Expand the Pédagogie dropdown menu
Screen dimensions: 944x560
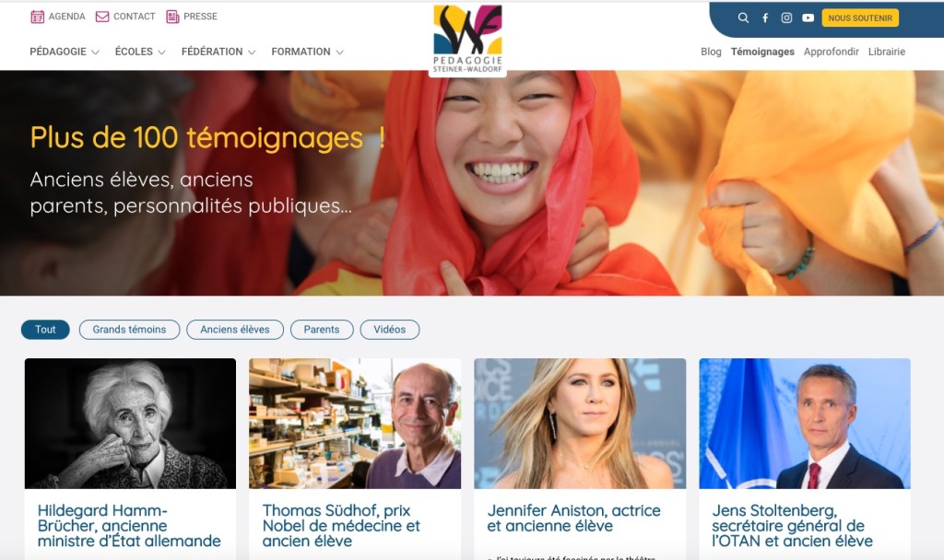pos(65,52)
